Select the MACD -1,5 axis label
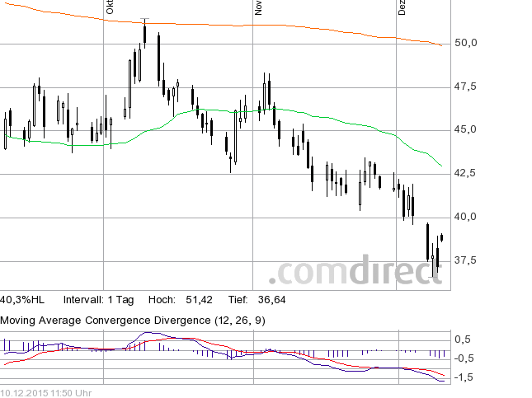The width and height of the screenshot is (532, 398). tap(464, 377)
